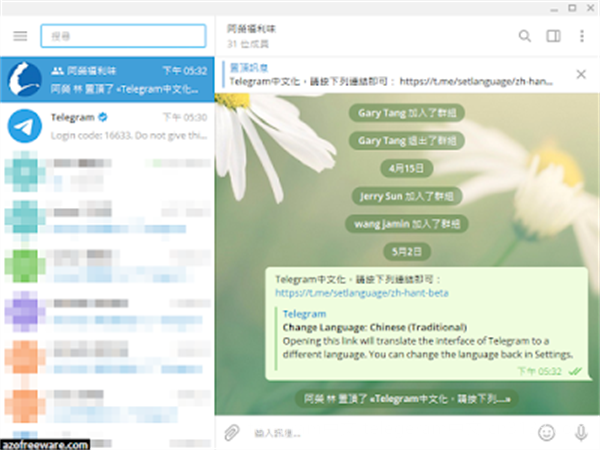
Task: Click the pinned-message service notice at bottom
Action: pyautogui.click(x=407, y=399)
